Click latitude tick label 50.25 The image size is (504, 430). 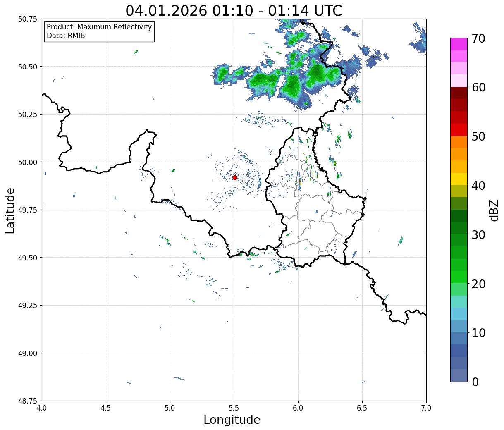point(27,115)
